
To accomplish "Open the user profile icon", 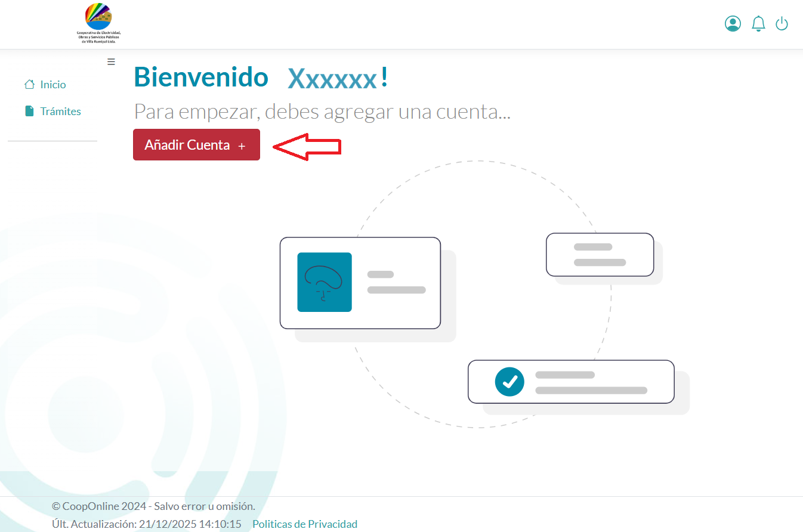I will coord(733,24).
